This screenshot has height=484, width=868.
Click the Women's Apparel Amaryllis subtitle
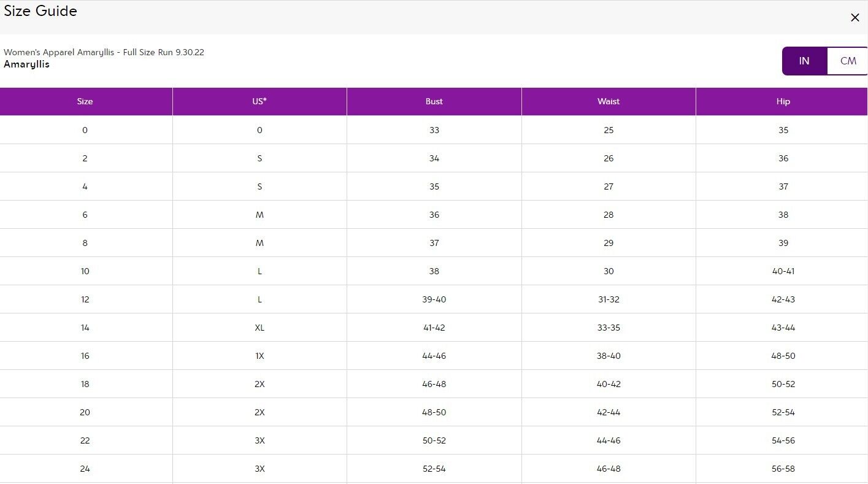tap(104, 52)
